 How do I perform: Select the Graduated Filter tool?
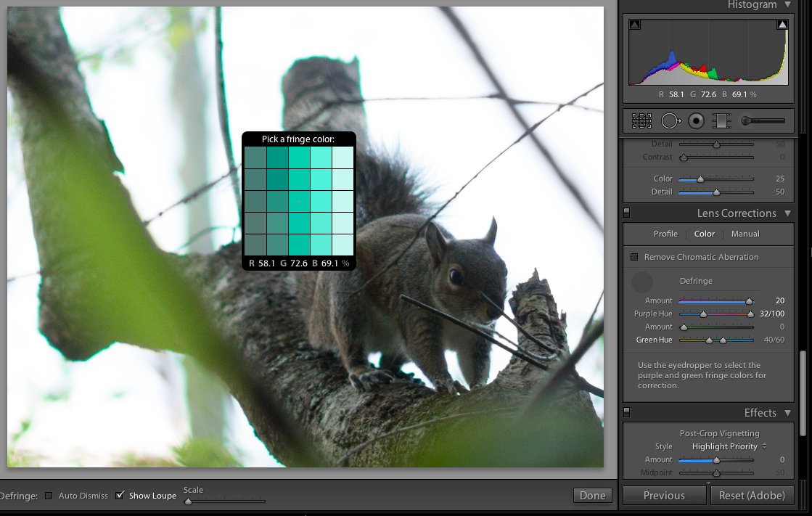coord(721,121)
